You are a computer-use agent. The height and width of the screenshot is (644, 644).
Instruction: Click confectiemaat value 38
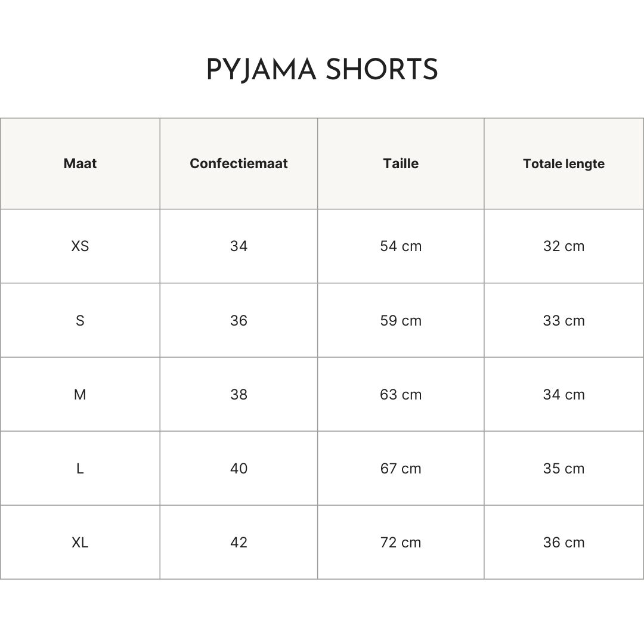pyautogui.click(x=239, y=394)
